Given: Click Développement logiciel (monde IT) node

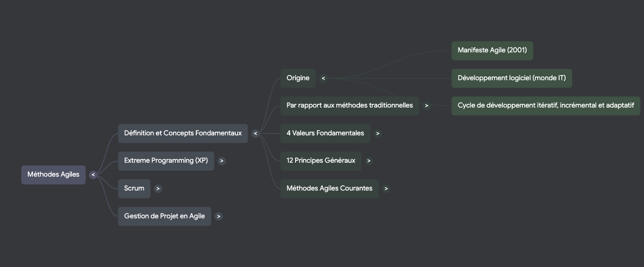Looking at the screenshot, I should point(512,78).
